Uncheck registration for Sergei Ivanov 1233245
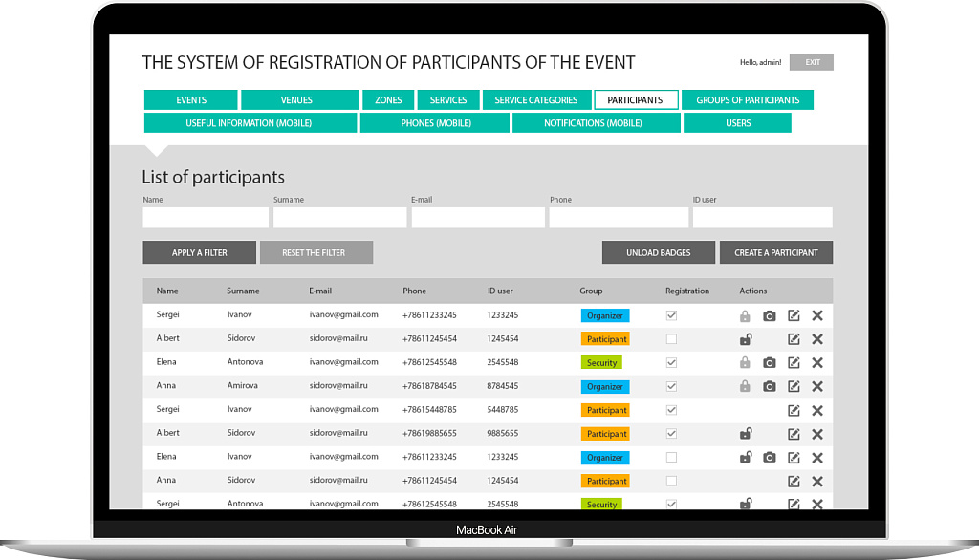979x560 pixels. (671, 315)
